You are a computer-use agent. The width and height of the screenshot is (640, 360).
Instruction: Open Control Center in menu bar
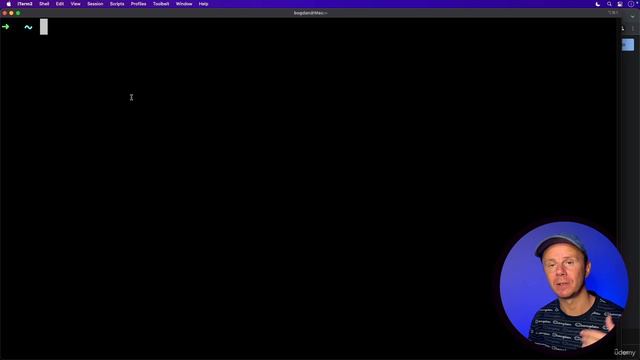coord(620,4)
